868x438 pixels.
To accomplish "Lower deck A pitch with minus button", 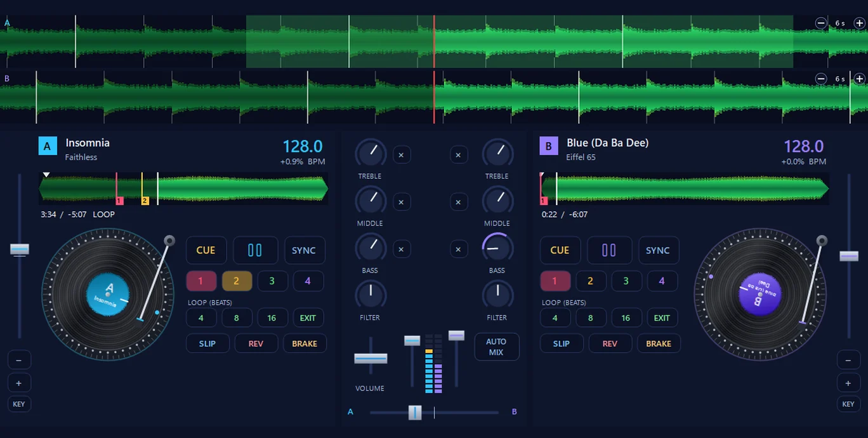I will coord(19,361).
